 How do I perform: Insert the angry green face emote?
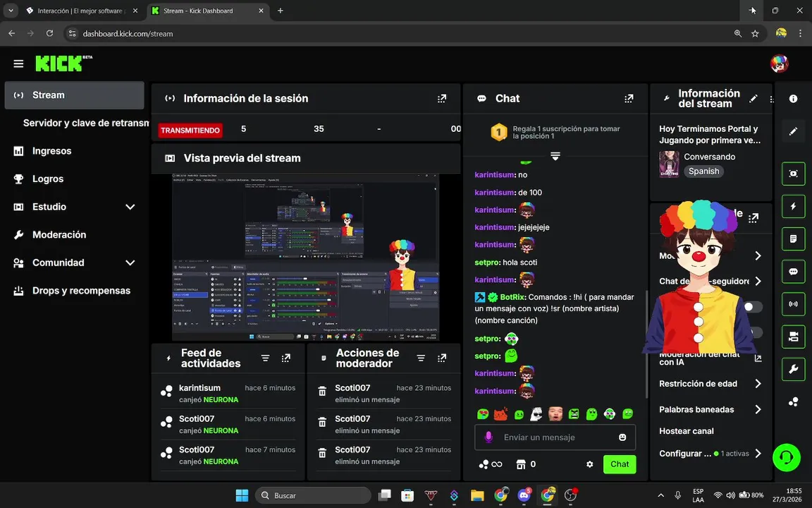(573, 413)
